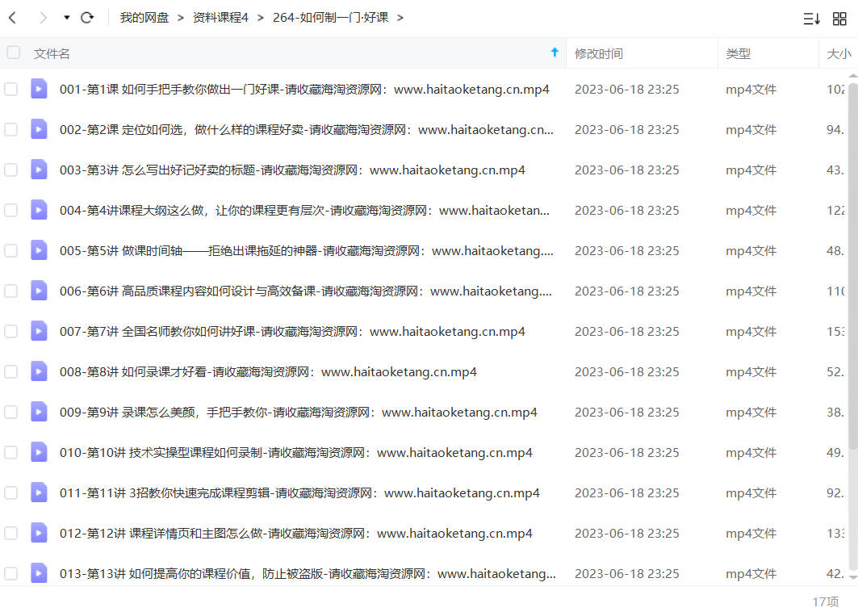Click video icon of 007-第7讲 file
The height and width of the screenshot is (616, 858).
click(39, 331)
